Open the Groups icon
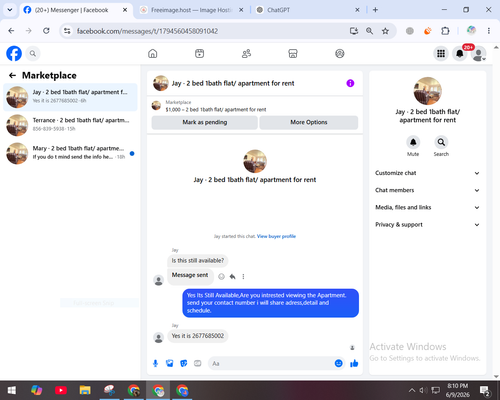This screenshot has width=500, height=400. coord(340,53)
